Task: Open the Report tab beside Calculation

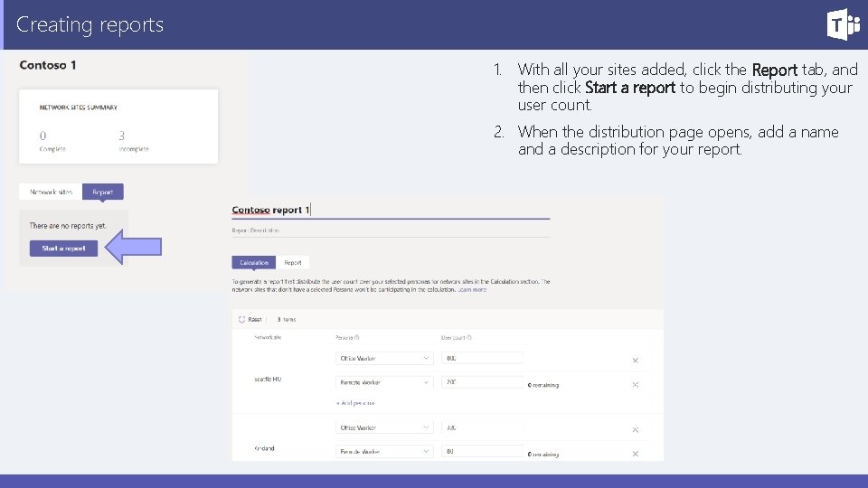Action: (293, 263)
